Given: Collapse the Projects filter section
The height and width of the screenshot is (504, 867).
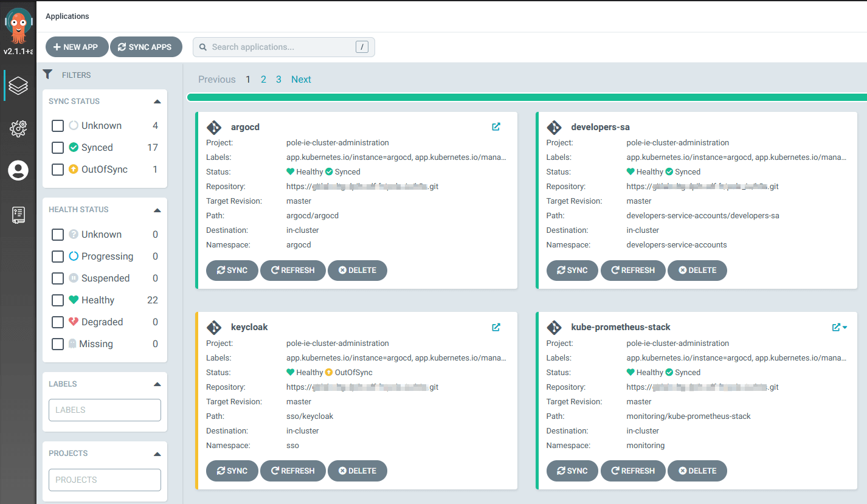Looking at the screenshot, I should [x=157, y=454].
